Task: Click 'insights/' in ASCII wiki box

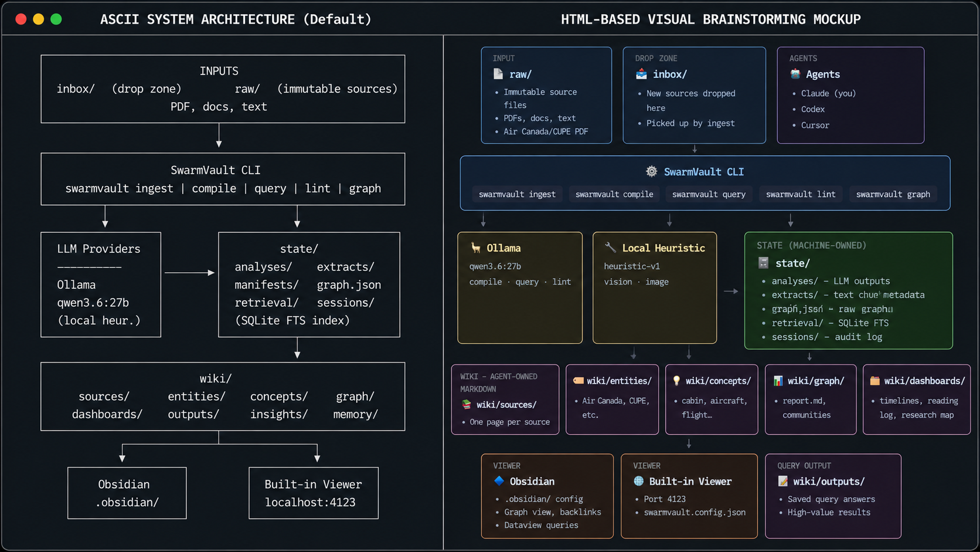Action: tap(279, 414)
